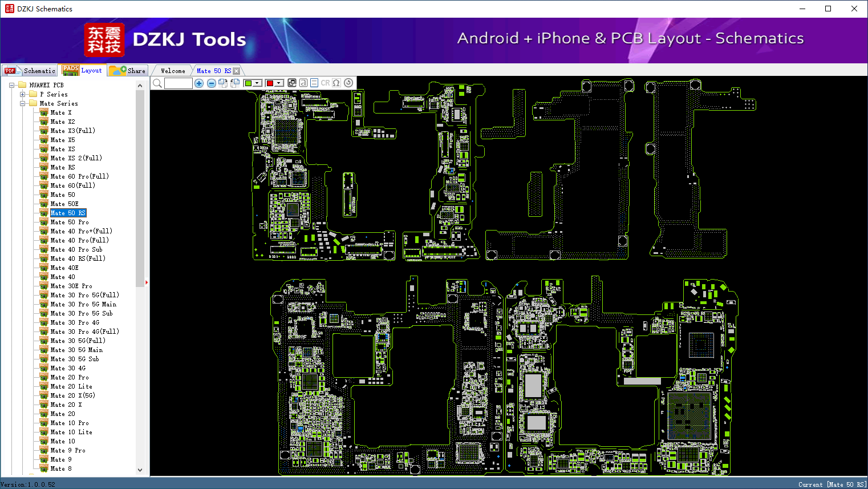Open Mate 40 Pro Sub layout
Image resolution: width=868 pixels, height=489 pixels.
click(76, 249)
